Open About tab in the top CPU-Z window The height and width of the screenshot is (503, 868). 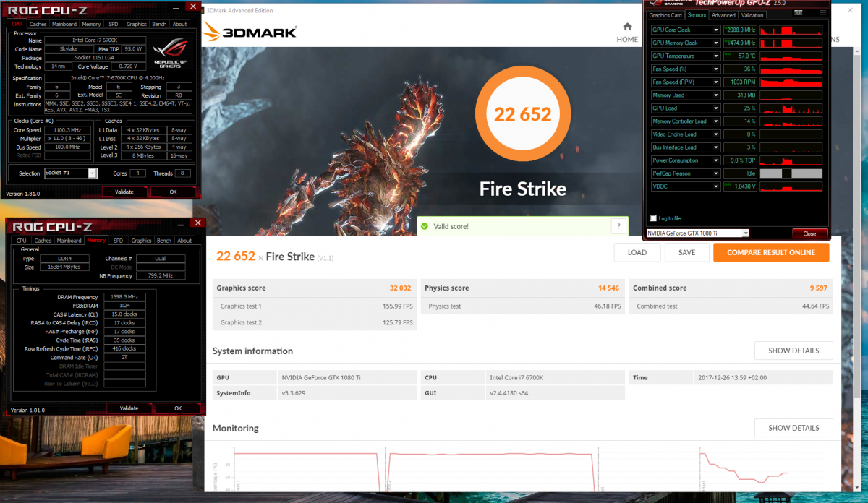click(x=179, y=24)
